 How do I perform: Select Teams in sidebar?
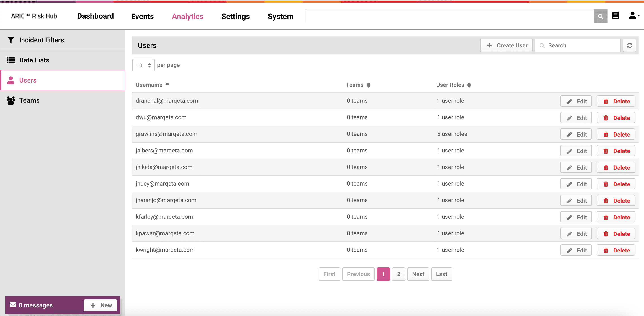point(63,100)
